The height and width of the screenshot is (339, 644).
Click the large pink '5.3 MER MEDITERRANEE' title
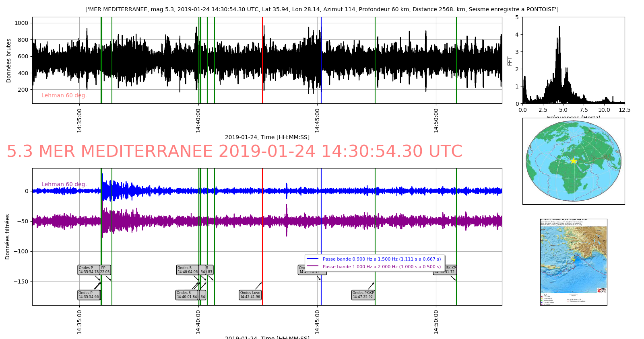tap(234, 152)
